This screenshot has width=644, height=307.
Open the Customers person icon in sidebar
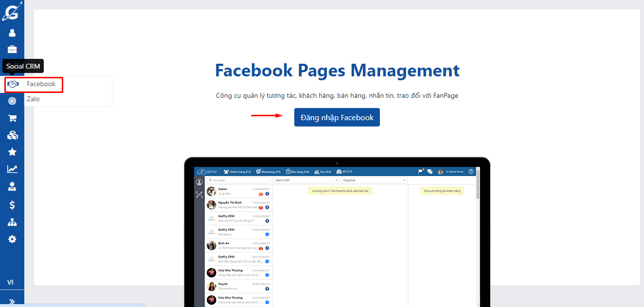tap(12, 33)
